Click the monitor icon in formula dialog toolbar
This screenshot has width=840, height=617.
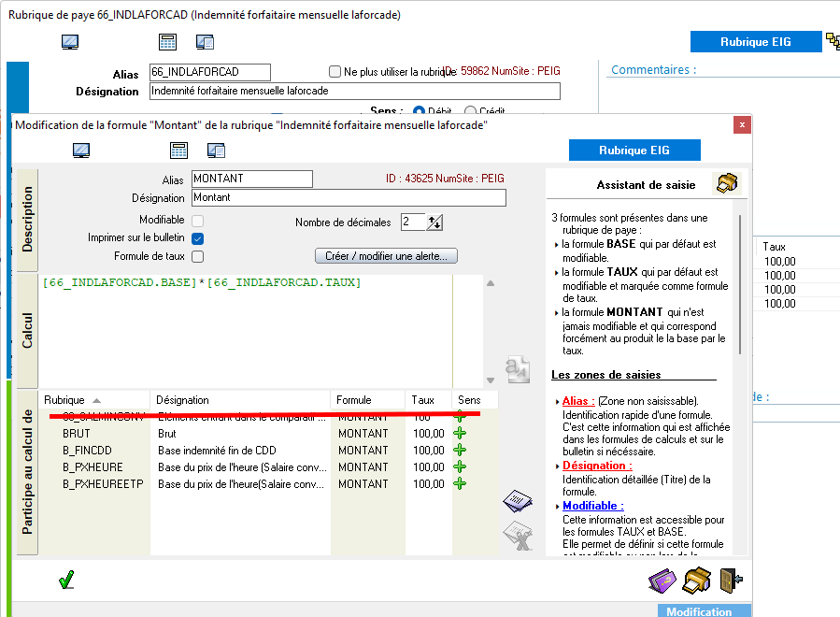tap(81, 151)
